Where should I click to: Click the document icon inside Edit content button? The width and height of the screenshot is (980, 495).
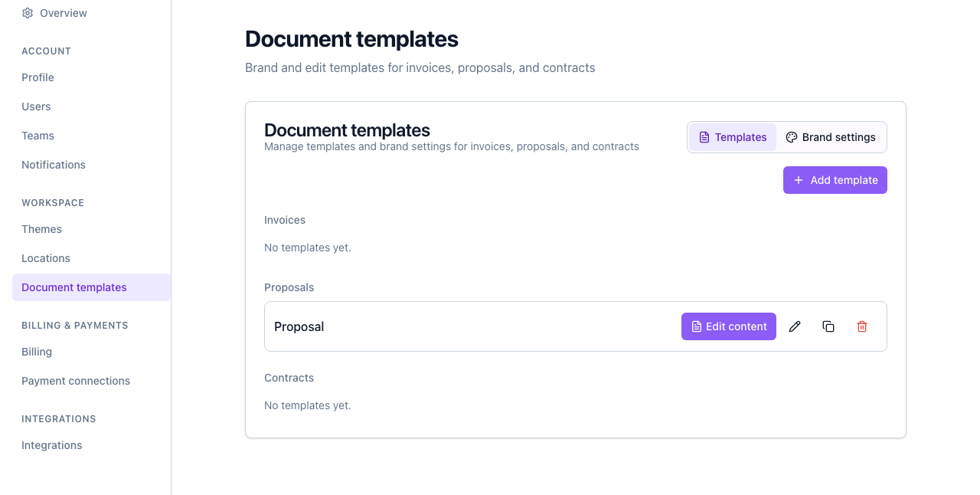[696, 326]
